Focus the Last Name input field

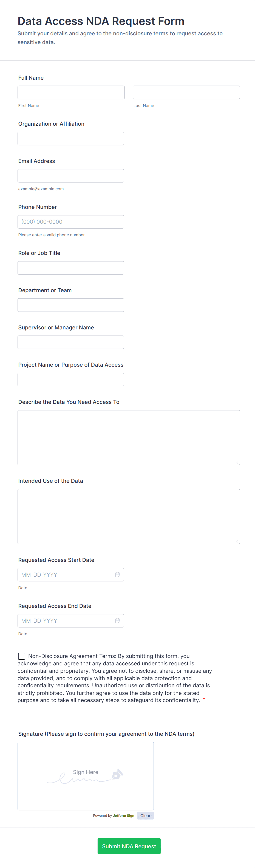click(x=186, y=92)
